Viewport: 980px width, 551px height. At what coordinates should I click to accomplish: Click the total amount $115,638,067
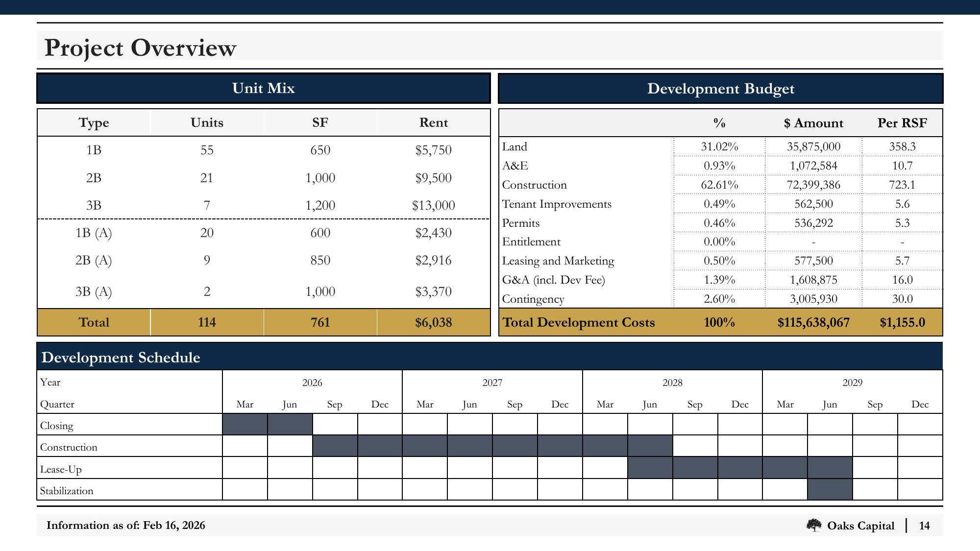(813, 322)
